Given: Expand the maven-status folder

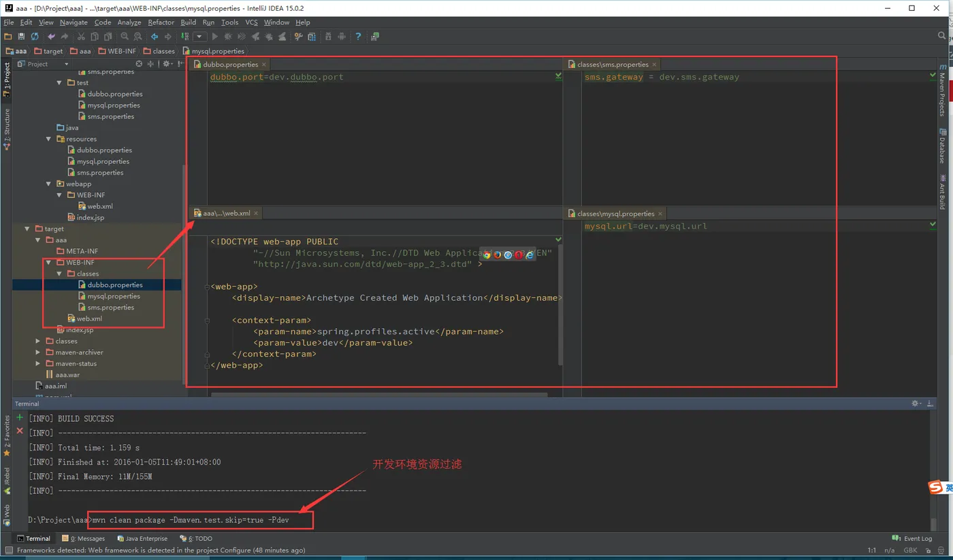Looking at the screenshot, I should [x=38, y=363].
